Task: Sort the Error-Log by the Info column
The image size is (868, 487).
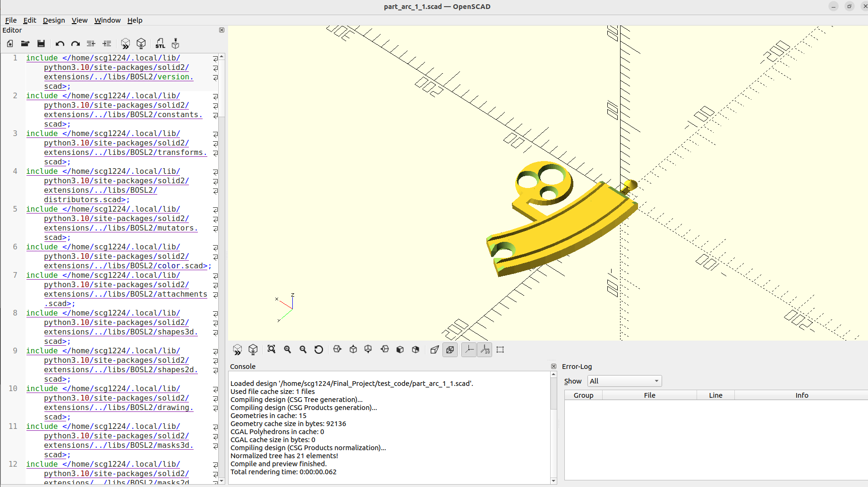Action: (x=801, y=395)
